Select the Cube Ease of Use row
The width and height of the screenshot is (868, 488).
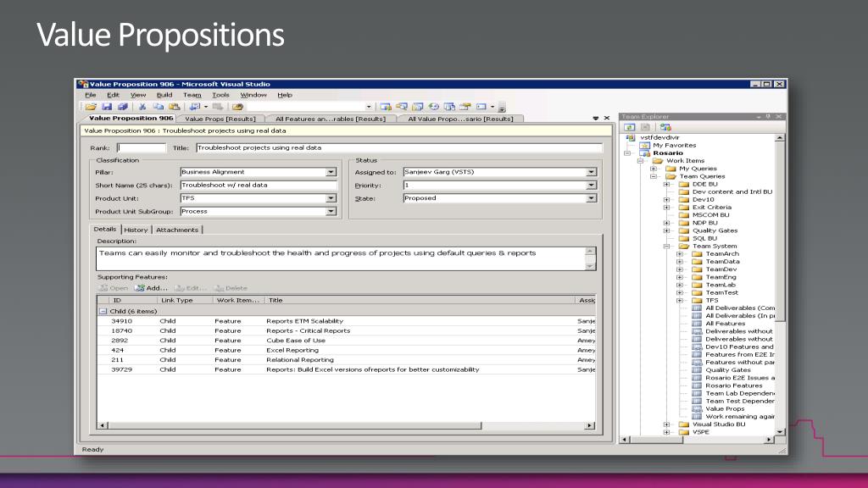[x=347, y=341]
